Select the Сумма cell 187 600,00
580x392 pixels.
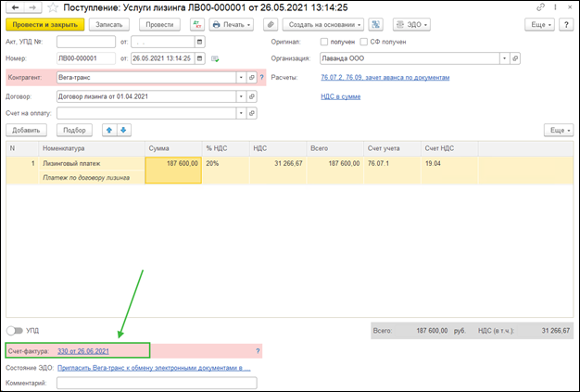tap(173, 171)
